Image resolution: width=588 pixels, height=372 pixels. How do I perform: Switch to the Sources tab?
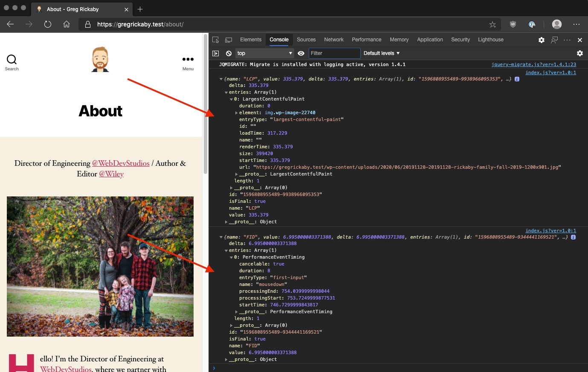point(306,40)
